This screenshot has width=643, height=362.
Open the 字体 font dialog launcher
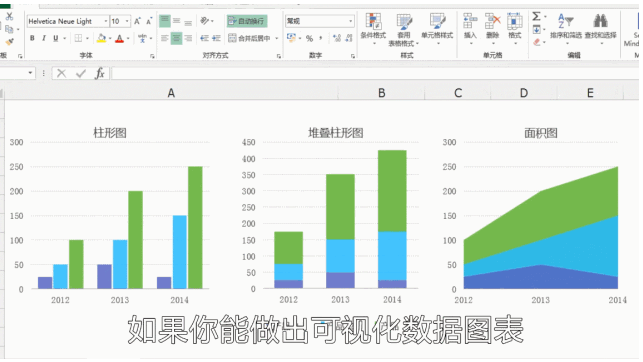(x=152, y=56)
